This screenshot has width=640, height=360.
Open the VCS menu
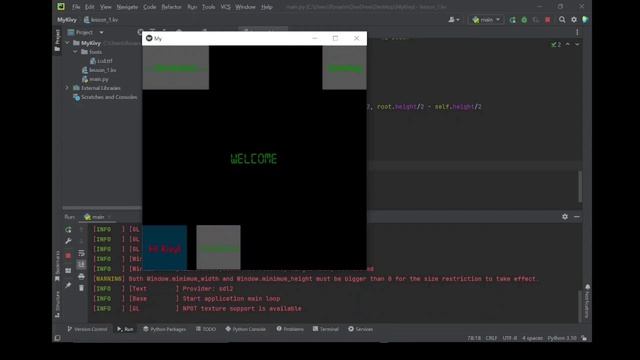225,7
